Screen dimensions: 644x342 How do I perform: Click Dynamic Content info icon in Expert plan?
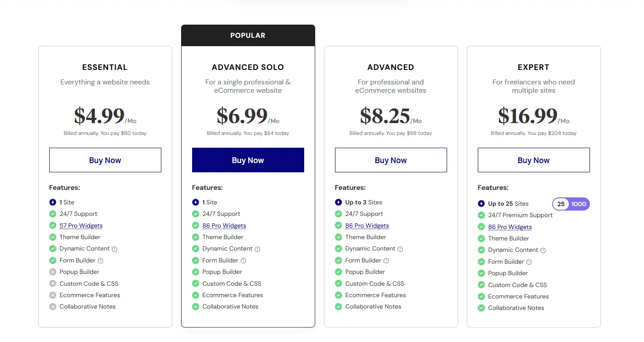[543, 250]
